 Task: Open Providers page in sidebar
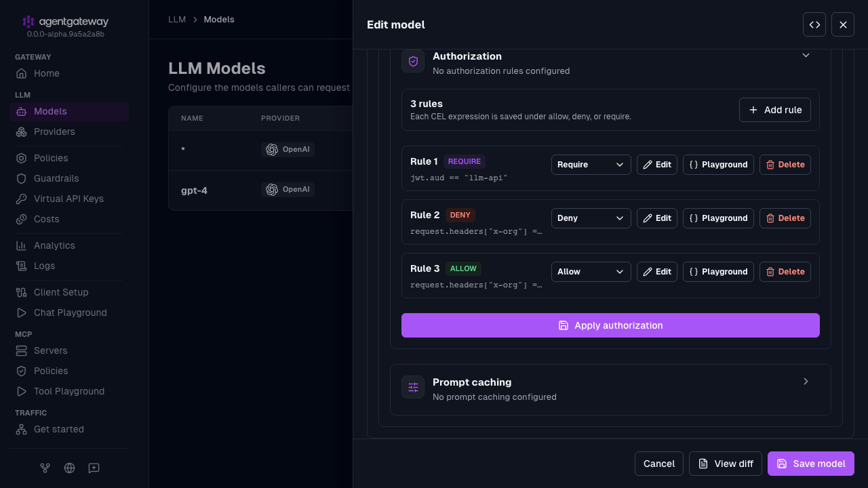point(69,131)
